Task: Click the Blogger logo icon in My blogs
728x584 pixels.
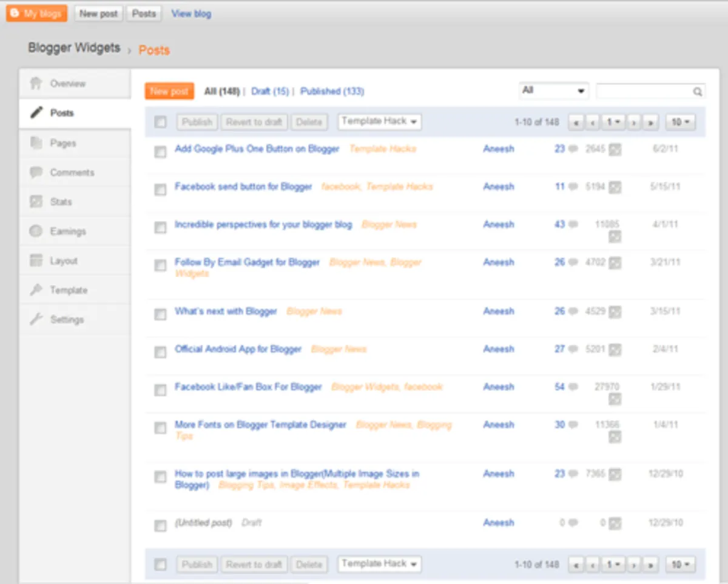Action: click(x=15, y=13)
